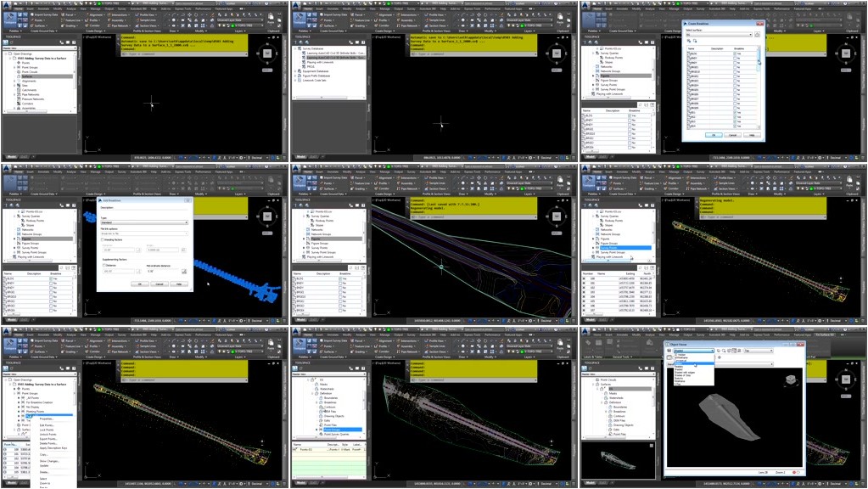The width and height of the screenshot is (868, 489).
Task: Click Breakline column header in Create Breaklines dialog
Action: (x=739, y=48)
